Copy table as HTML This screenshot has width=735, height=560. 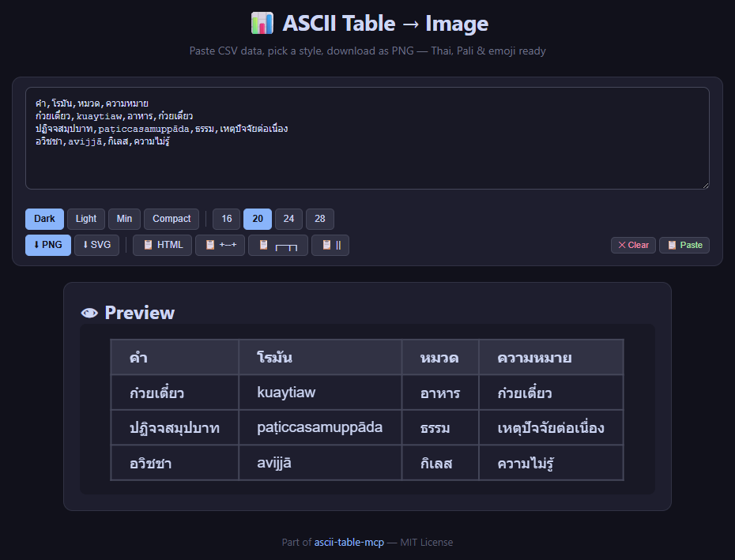coord(162,245)
